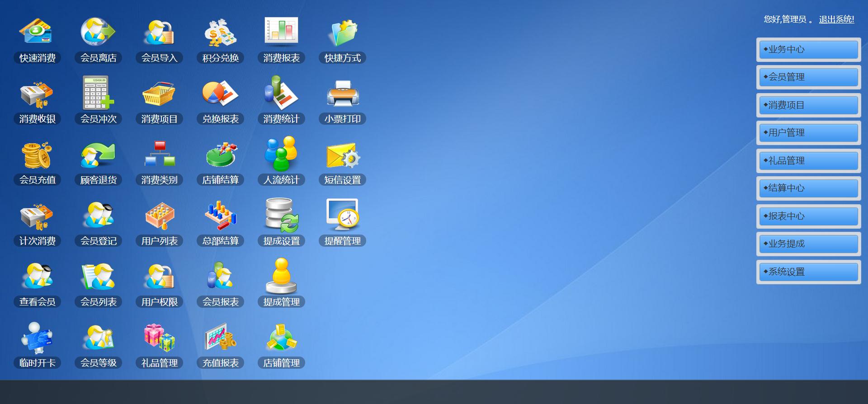Screen dimensions: 868x404
Task: Open the 提成设置 database icon
Action: (x=281, y=216)
